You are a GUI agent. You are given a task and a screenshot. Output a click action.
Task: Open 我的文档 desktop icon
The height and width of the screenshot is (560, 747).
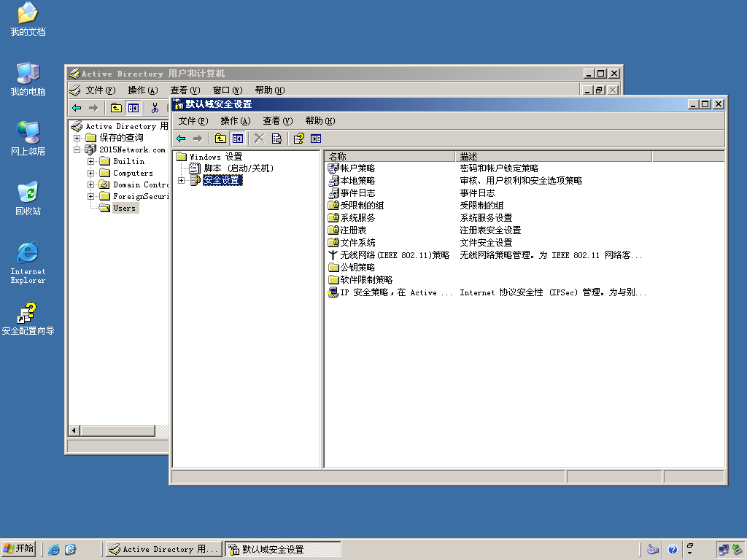pyautogui.click(x=28, y=19)
